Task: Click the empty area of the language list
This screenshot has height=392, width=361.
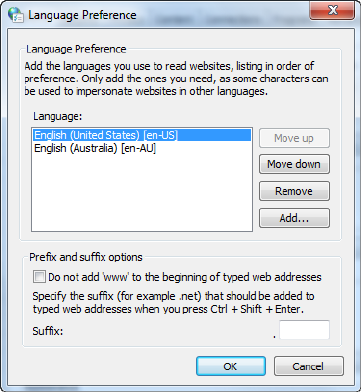Action: click(142, 193)
